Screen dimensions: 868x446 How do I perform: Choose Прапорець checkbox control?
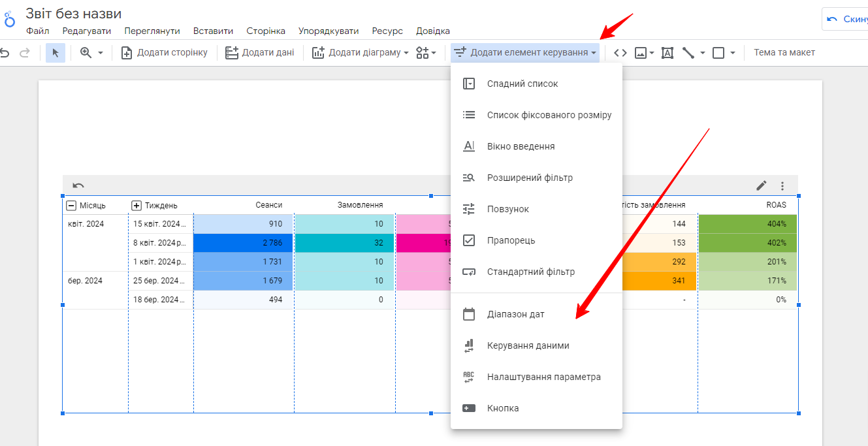pos(536,240)
